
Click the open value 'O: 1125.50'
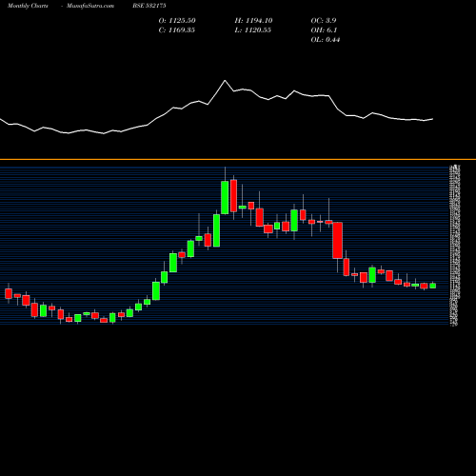click(177, 21)
